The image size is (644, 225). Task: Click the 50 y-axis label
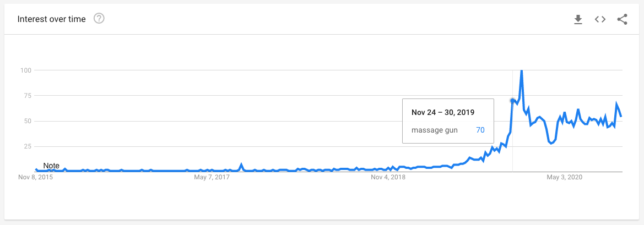(x=26, y=121)
